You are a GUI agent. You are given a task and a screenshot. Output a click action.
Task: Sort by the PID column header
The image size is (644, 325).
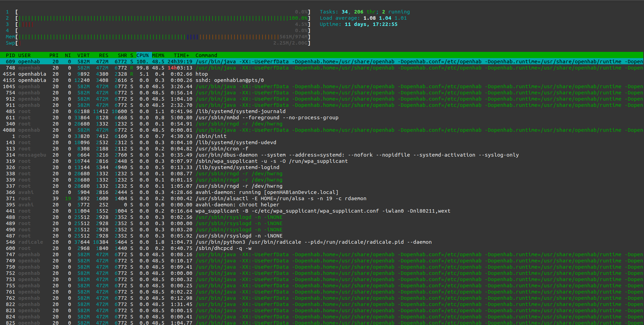pyautogui.click(x=10, y=55)
